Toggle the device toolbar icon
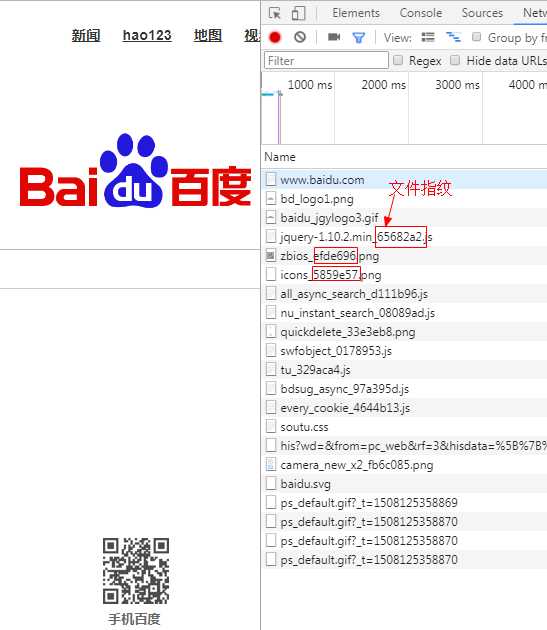547x630 pixels. point(298,13)
